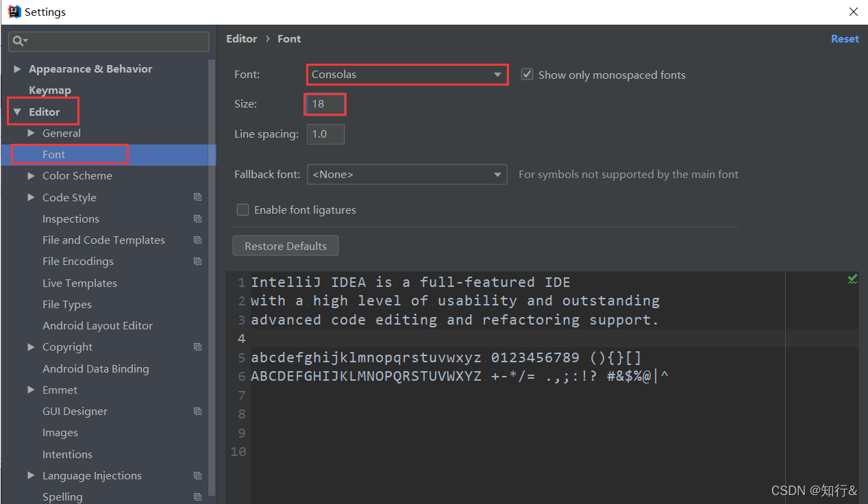Open Inspections settings page
This screenshot has width=868, height=504.
tap(71, 218)
